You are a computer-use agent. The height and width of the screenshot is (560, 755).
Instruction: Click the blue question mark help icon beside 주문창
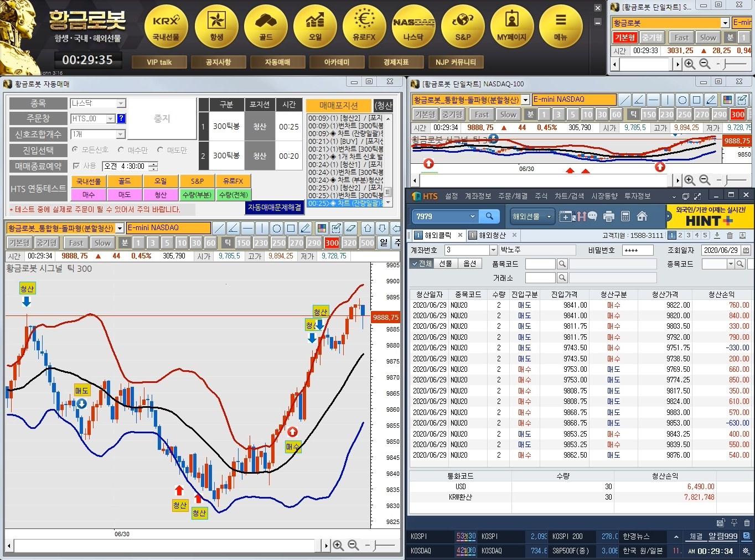click(x=121, y=118)
